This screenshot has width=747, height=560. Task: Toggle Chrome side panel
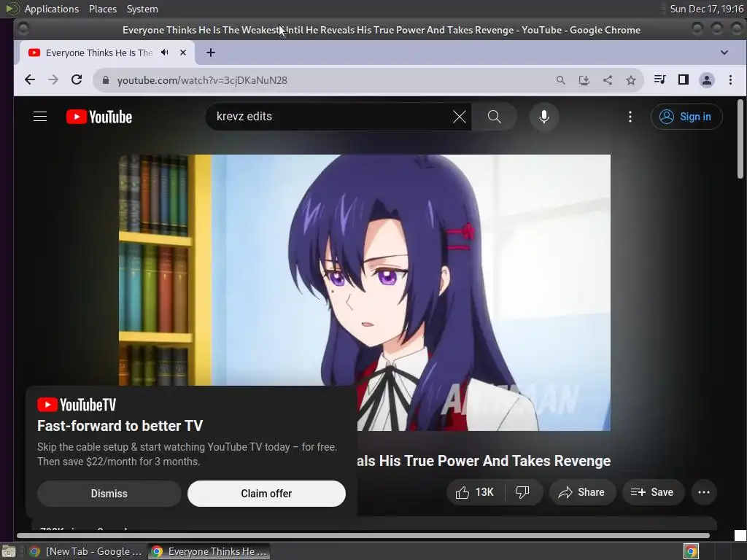pyautogui.click(x=683, y=79)
